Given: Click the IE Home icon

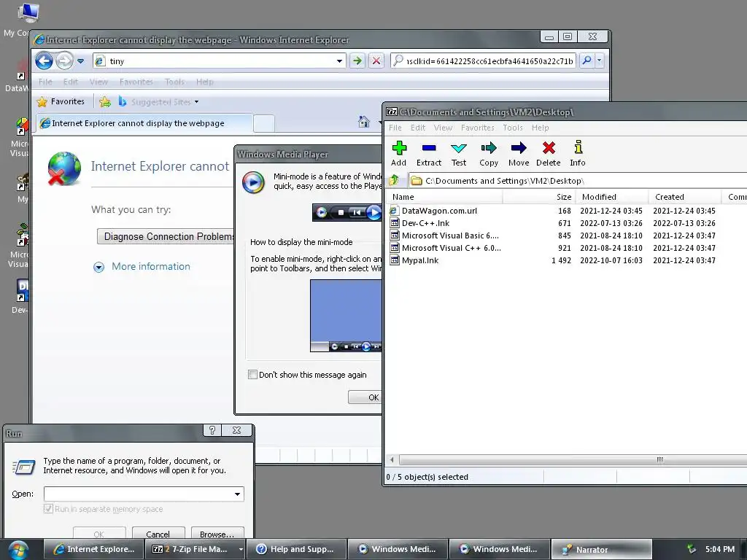Looking at the screenshot, I should tap(364, 122).
